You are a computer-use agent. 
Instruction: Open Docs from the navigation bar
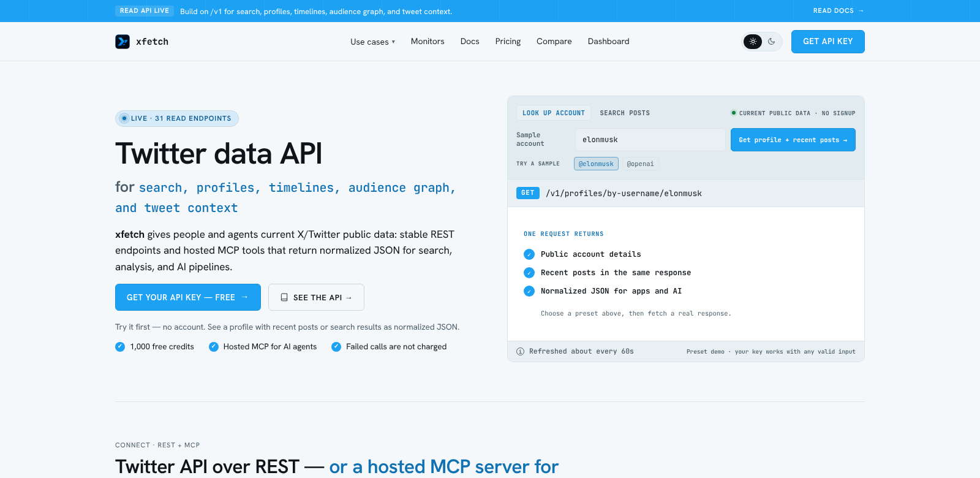click(470, 42)
